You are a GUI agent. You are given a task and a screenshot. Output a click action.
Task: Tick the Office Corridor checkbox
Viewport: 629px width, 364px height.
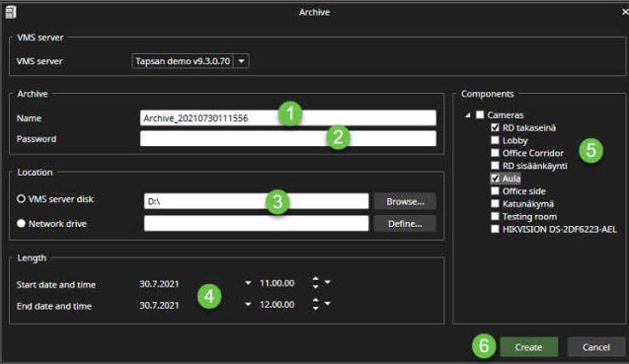click(x=495, y=153)
